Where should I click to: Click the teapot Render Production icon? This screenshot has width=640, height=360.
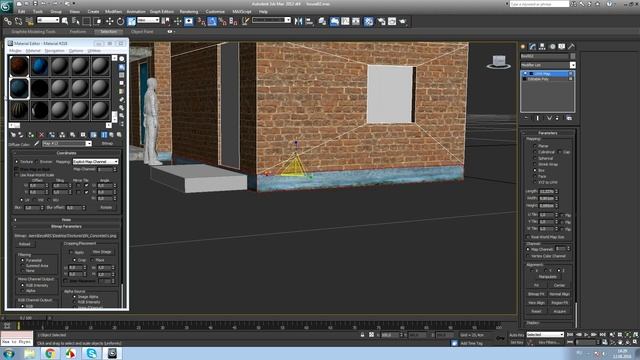coord(403,21)
